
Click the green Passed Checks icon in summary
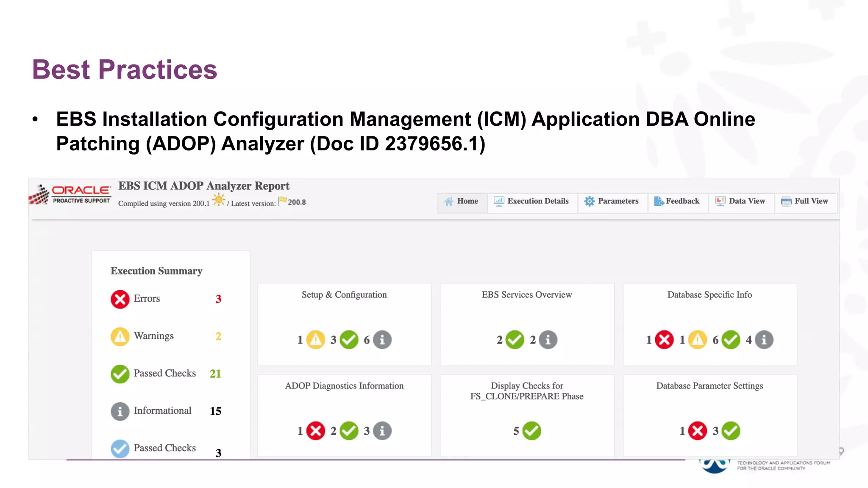(x=120, y=374)
